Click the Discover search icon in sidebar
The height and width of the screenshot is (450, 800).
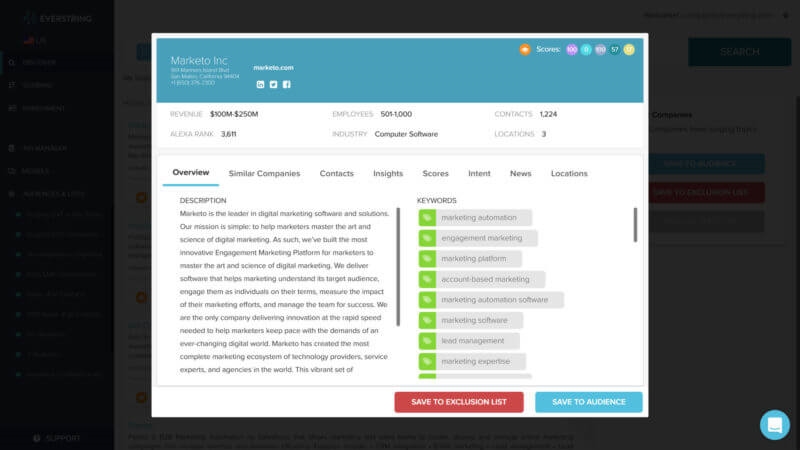click(x=12, y=62)
